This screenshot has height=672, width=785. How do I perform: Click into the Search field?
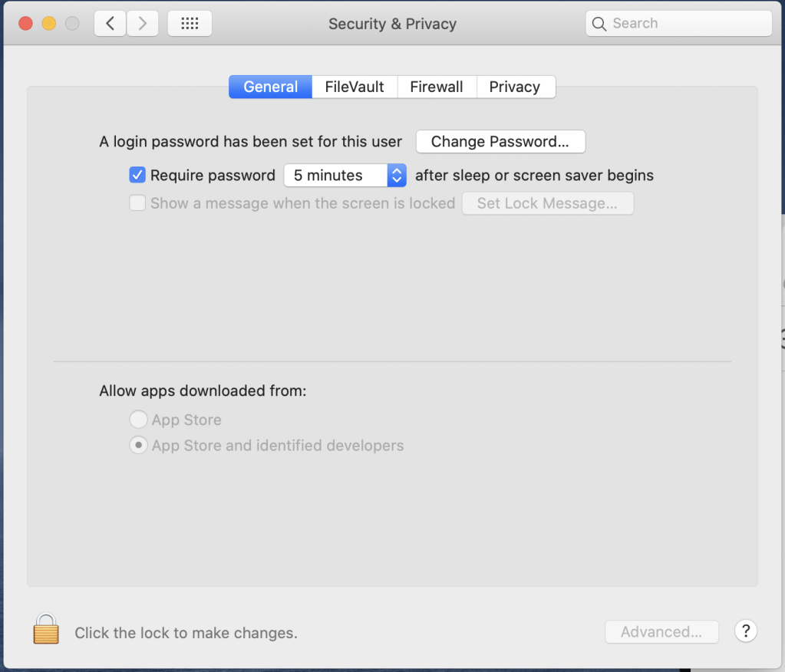[x=678, y=24]
